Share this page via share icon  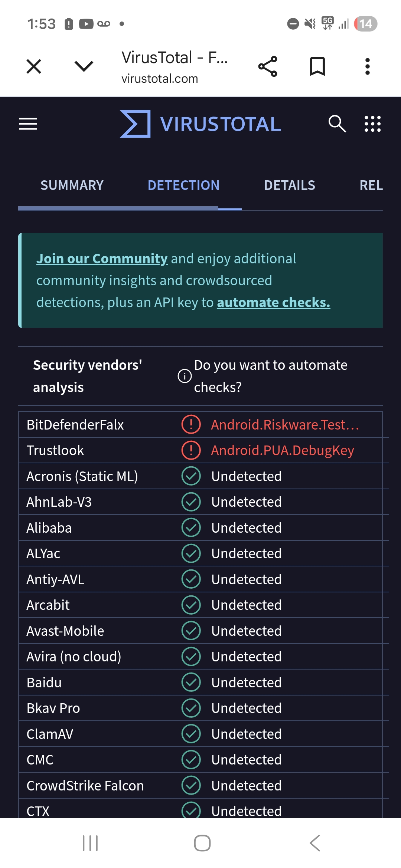(268, 67)
